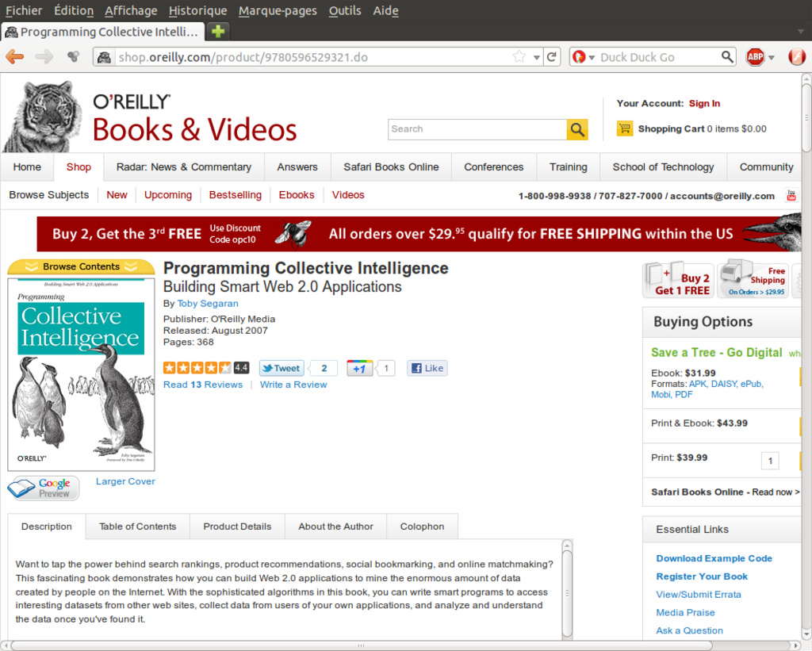Expand the Browse Contents banner
The width and height of the screenshot is (812, 651).
[x=81, y=266]
